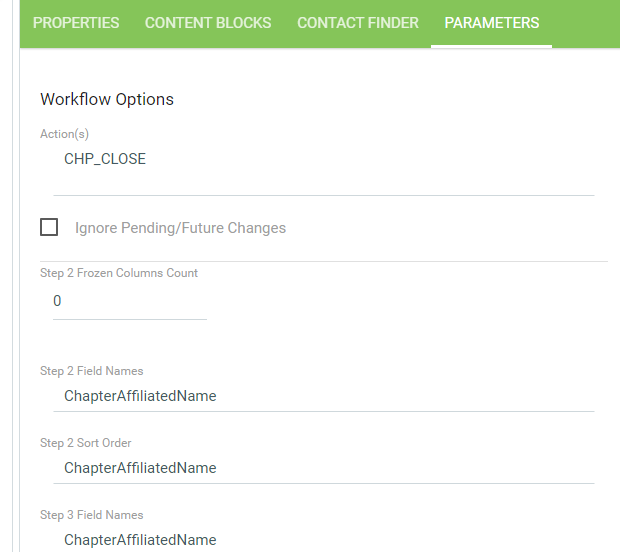Click the small 'Action(s)' caption label

pyautogui.click(x=65, y=134)
